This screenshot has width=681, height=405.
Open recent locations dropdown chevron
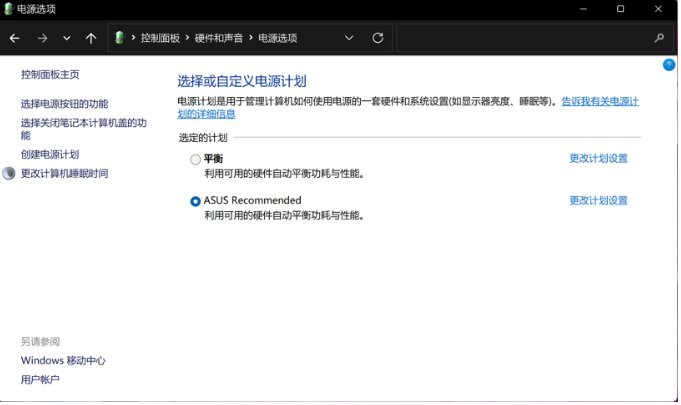[66, 38]
